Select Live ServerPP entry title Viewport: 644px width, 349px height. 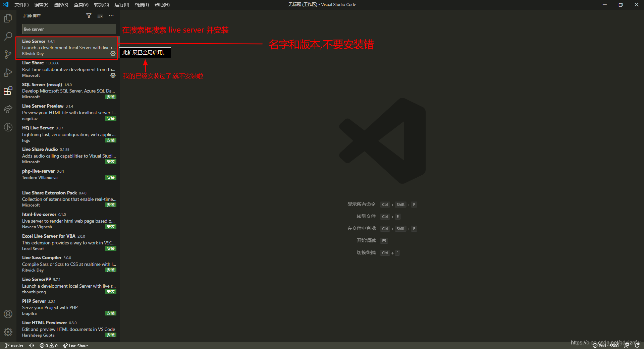pyautogui.click(x=37, y=279)
